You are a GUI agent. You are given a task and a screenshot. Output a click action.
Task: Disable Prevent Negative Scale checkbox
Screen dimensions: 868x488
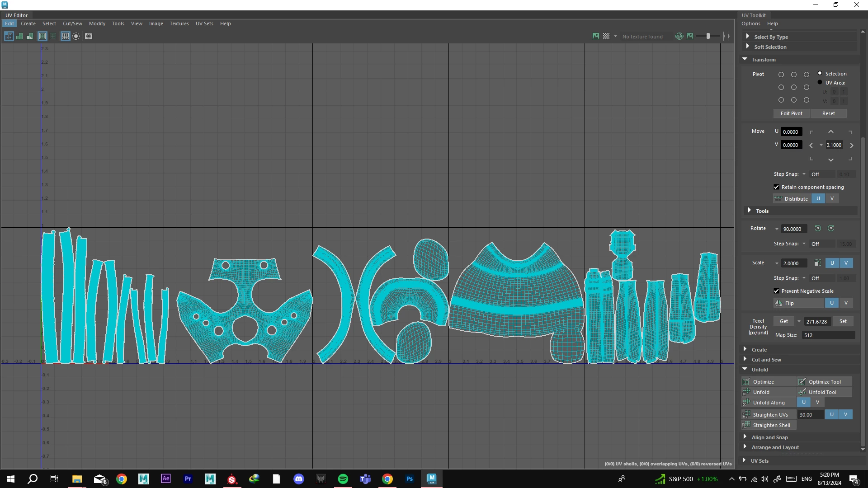(x=777, y=291)
